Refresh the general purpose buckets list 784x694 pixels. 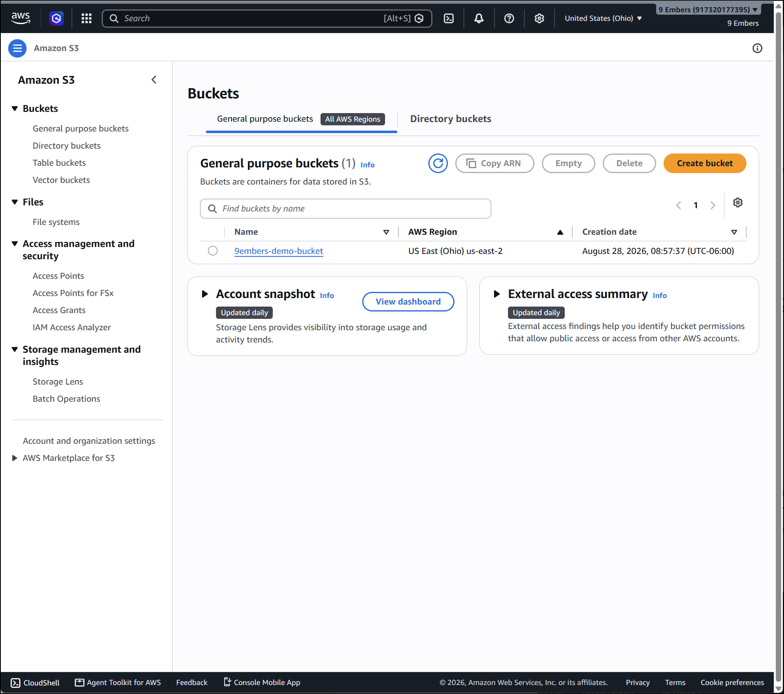(438, 163)
